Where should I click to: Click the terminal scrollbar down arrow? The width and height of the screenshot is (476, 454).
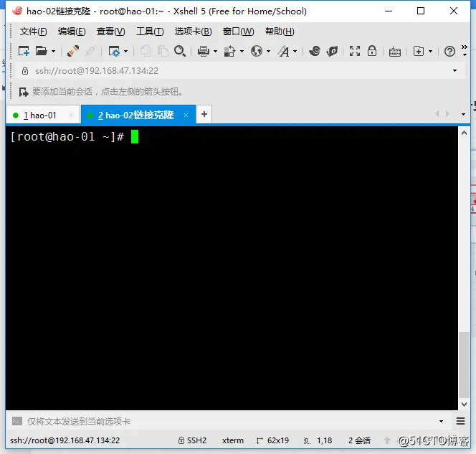464,405
